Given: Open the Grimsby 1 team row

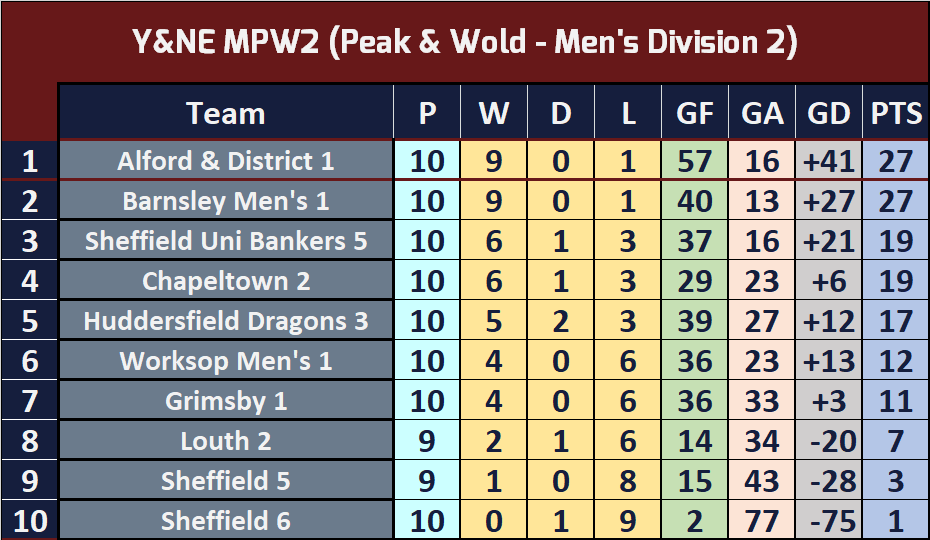Looking at the screenshot, I should (226, 401).
